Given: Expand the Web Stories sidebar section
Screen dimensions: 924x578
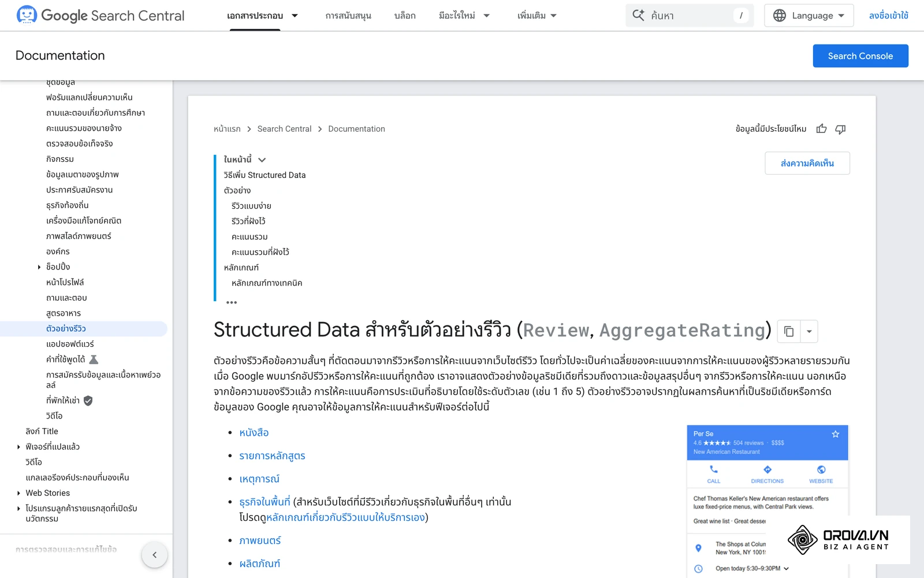Looking at the screenshot, I should tap(18, 493).
